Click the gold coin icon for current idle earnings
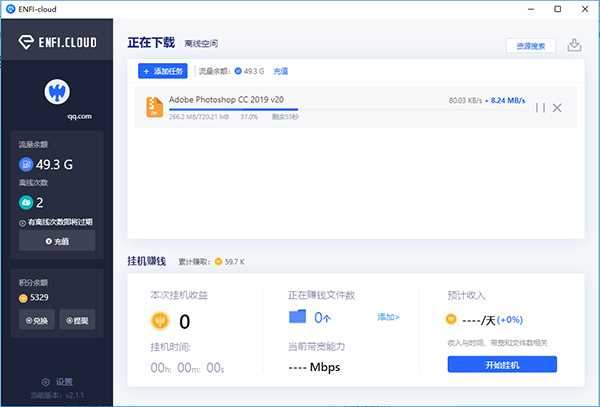Screen dimensions: 600x407 click(160, 321)
